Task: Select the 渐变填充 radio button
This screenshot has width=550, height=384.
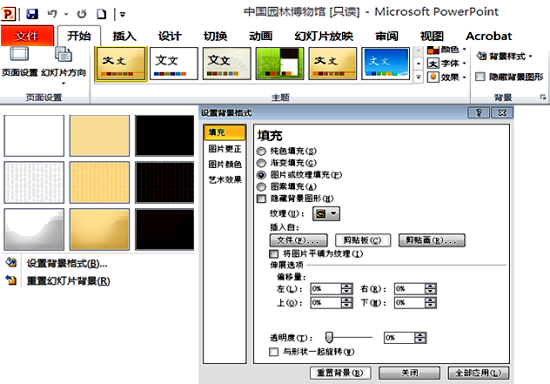Action: pyautogui.click(x=261, y=163)
